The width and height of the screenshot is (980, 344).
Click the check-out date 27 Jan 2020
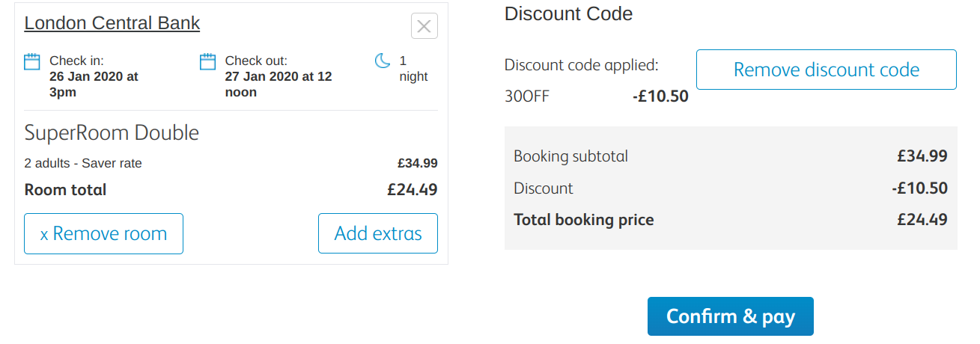point(278,76)
